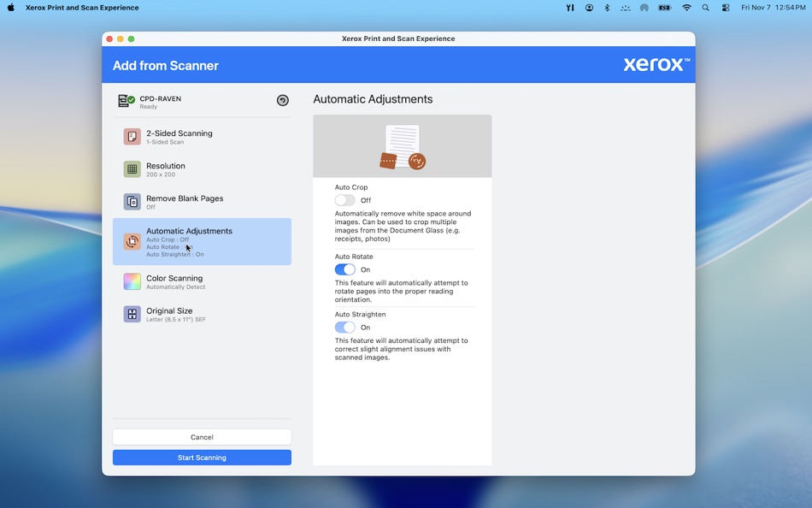Select the 2-Sided Scanning icon
This screenshot has width=812, height=508.
[x=132, y=136]
